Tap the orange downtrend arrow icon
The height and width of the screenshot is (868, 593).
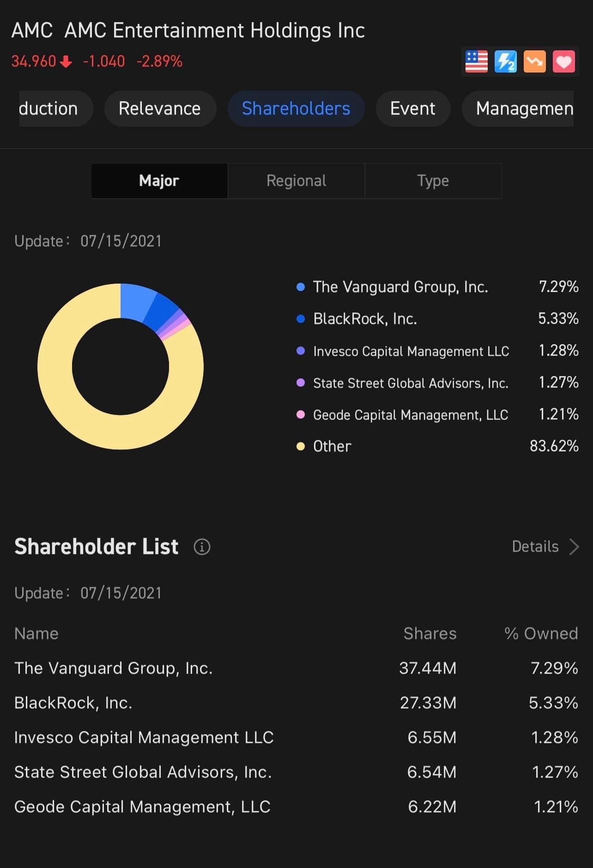coord(534,62)
